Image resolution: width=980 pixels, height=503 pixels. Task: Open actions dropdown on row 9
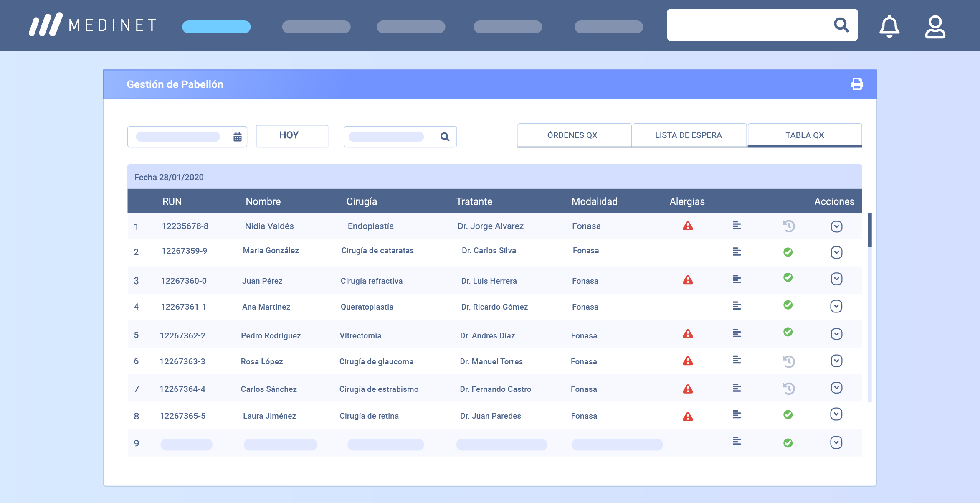click(836, 442)
